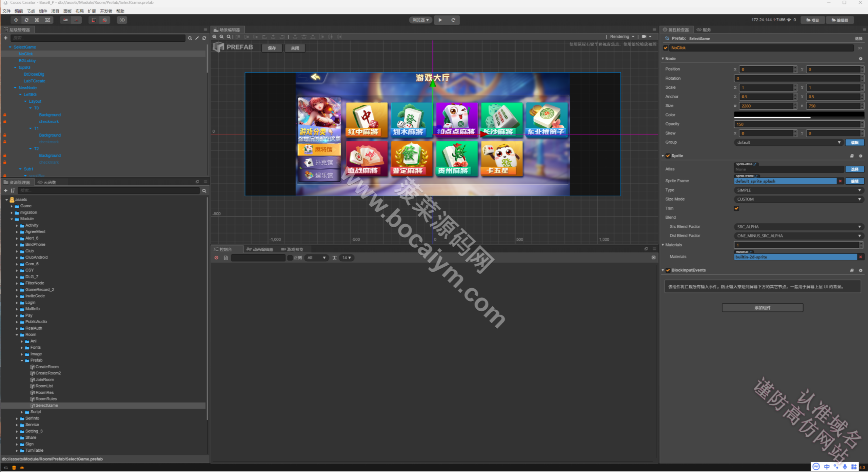Click the hierarchy panel refresh icon

point(204,38)
